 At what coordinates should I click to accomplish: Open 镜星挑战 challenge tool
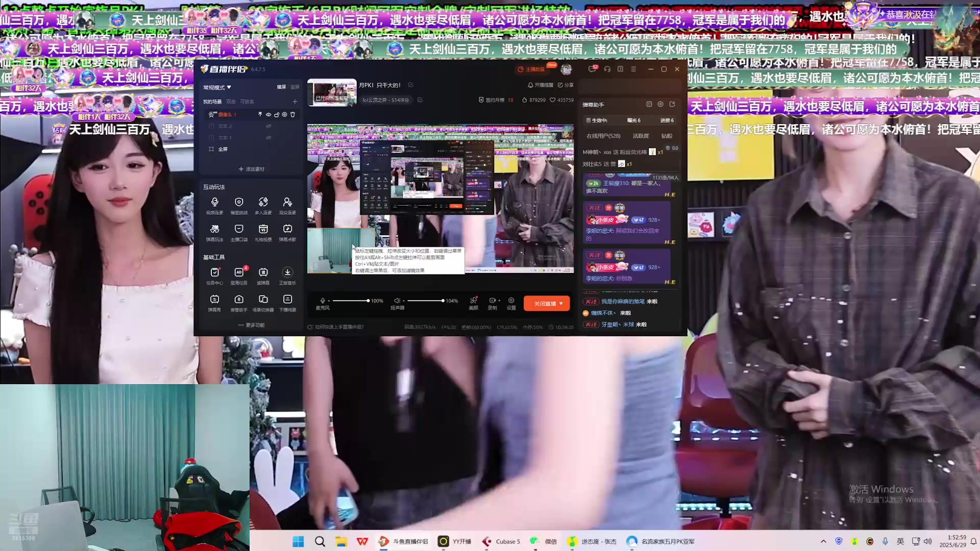tap(239, 206)
